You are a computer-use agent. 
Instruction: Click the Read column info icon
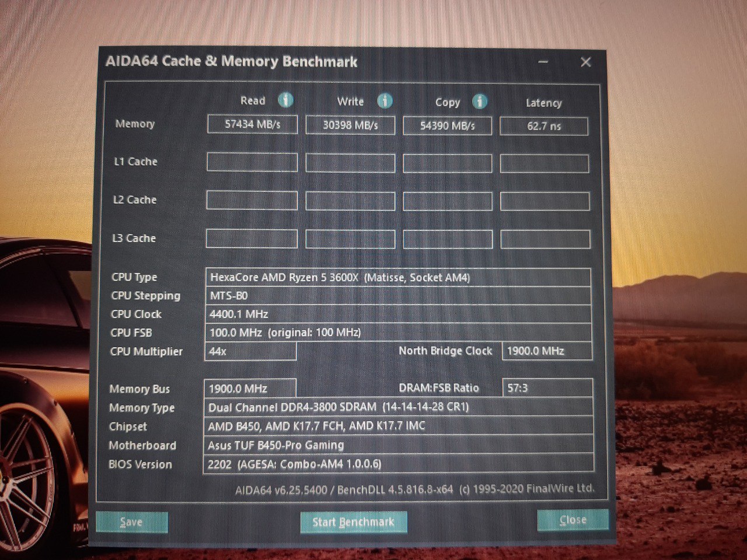click(x=285, y=100)
